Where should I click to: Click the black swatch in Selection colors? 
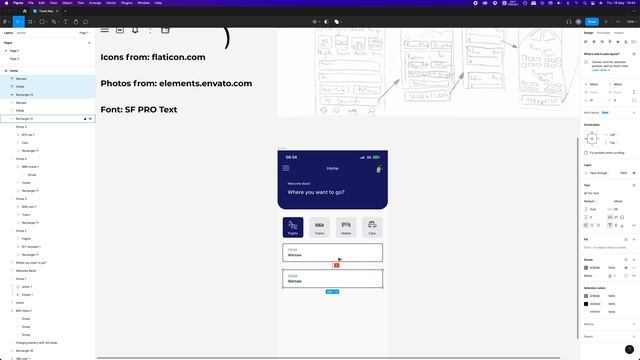[x=586, y=304]
